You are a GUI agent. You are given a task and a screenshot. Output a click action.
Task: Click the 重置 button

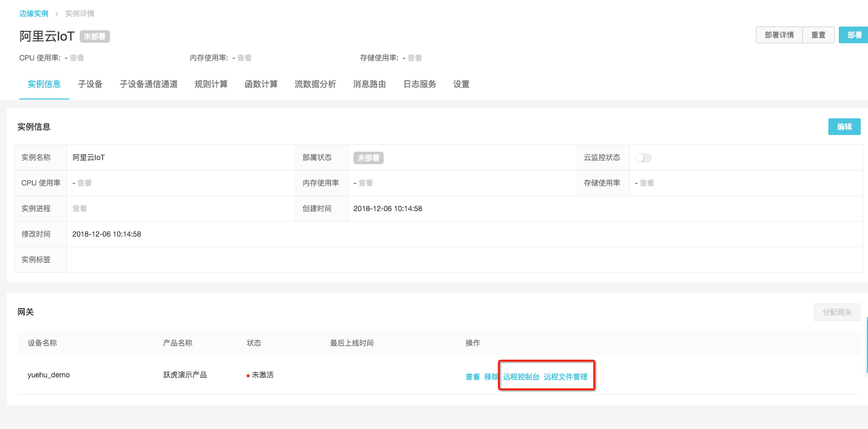tap(818, 35)
